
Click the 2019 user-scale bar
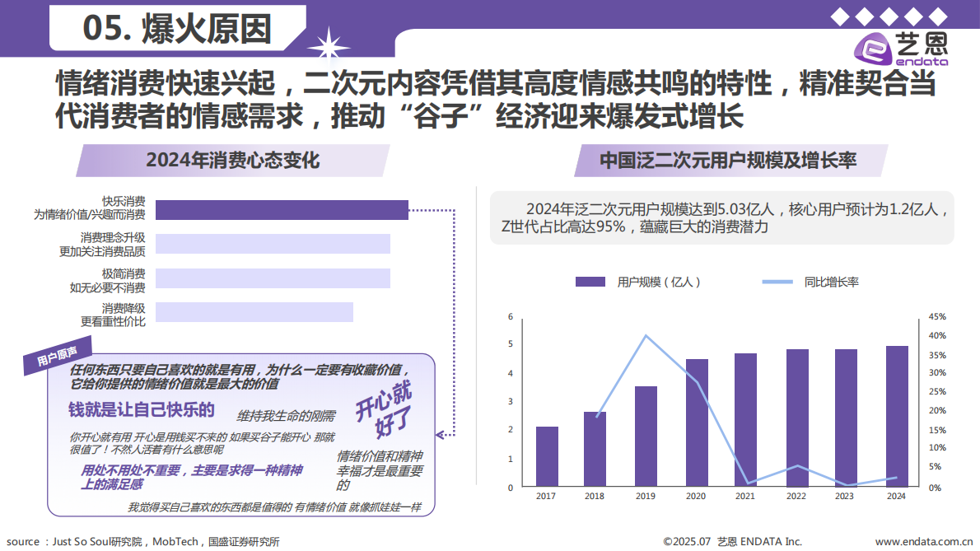point(646,436)
